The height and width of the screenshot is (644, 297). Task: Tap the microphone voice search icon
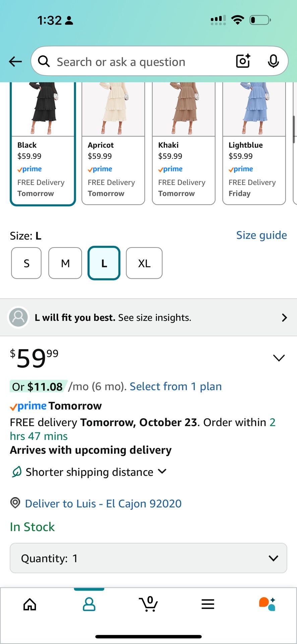pyautogui.click(x=273, y=61)
